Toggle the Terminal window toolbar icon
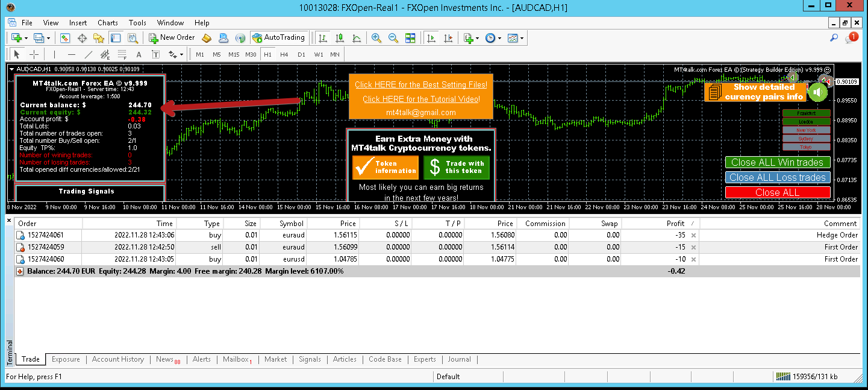868x390 pixels. [116, 37]
